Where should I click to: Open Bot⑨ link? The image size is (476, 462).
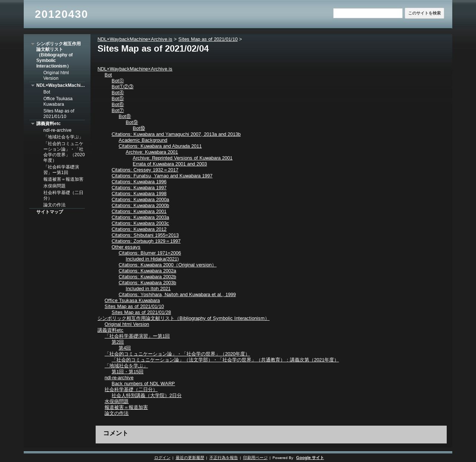pyautogui.click(x=132, y=122)
